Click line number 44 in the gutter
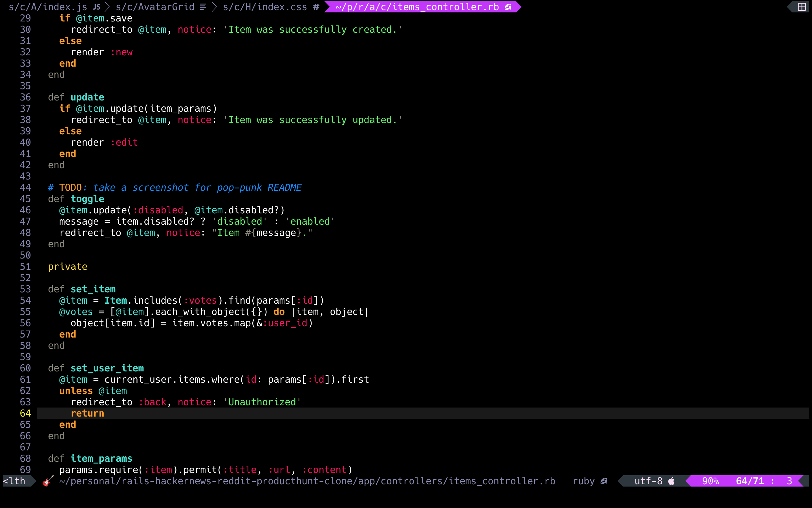The width and height of the screenshot is (812, 508). point(25,187)
